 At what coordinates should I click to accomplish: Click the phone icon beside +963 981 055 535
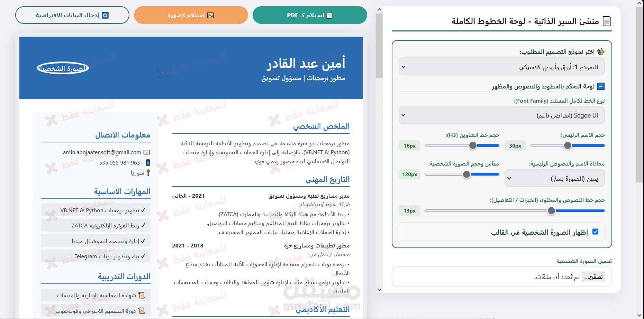pos(148,162)
